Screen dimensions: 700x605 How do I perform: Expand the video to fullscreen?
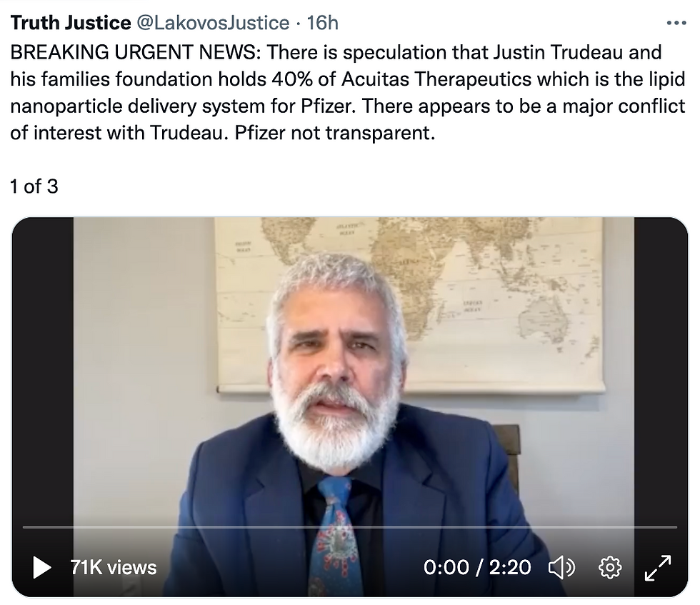pyautogui.click(x=658, y=567)
